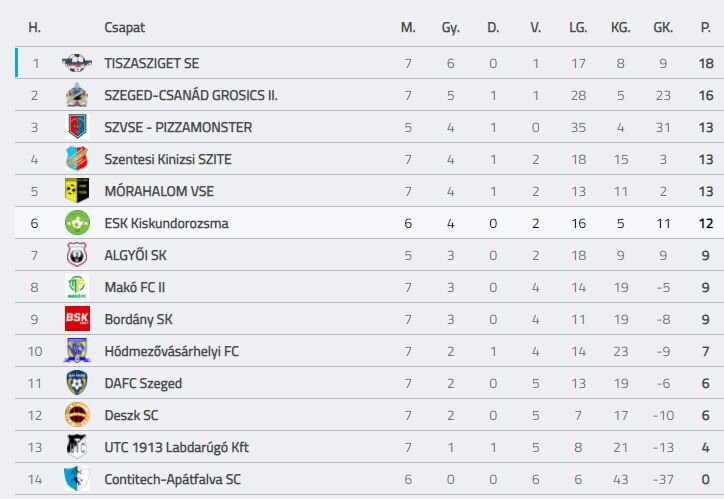Select the GK. goal difference header
Viewport: 724px width, 499px height.
coord(663,28)
